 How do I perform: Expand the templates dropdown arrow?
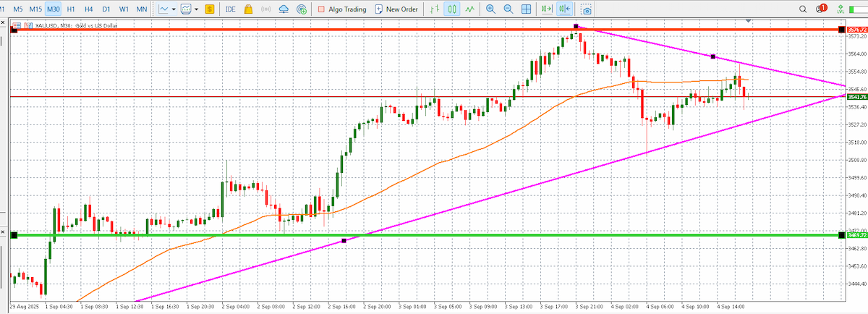coord(196,9)
